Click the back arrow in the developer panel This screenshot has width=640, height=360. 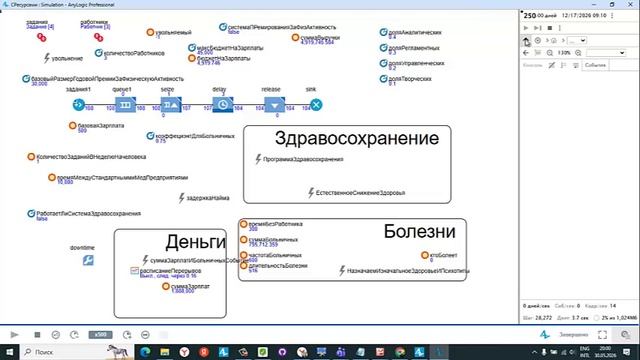(x=526, y=53)
